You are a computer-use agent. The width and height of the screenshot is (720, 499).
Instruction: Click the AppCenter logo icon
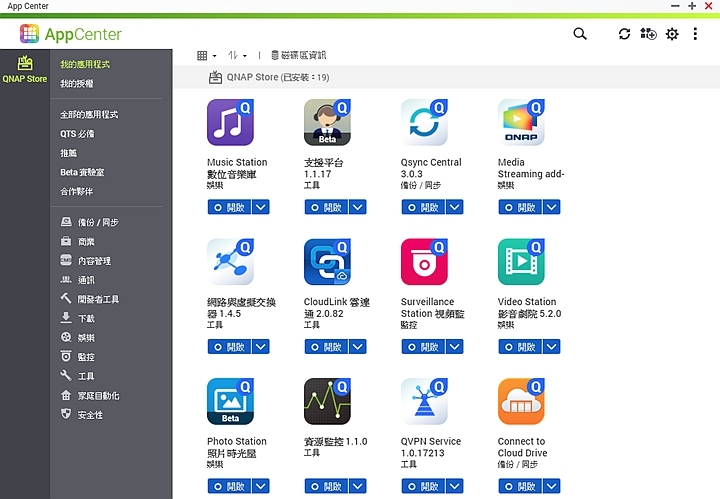(x=29, y=34)
